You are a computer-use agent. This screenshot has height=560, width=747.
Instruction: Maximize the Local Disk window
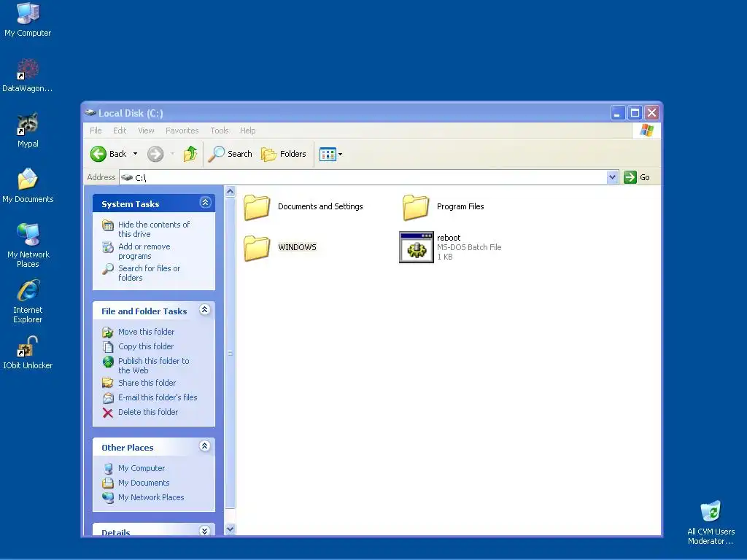(x=635, y=113)
